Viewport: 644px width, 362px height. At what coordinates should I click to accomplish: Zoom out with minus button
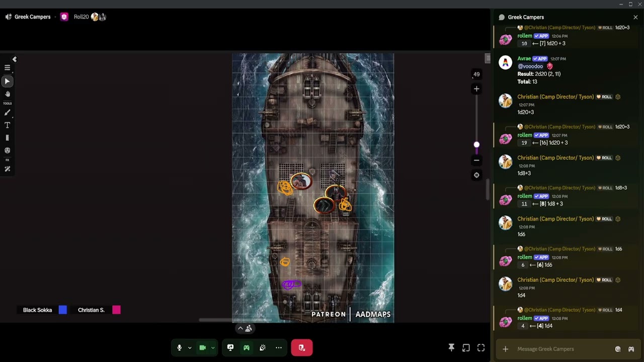pyautogui.click(x=476, y=160)
